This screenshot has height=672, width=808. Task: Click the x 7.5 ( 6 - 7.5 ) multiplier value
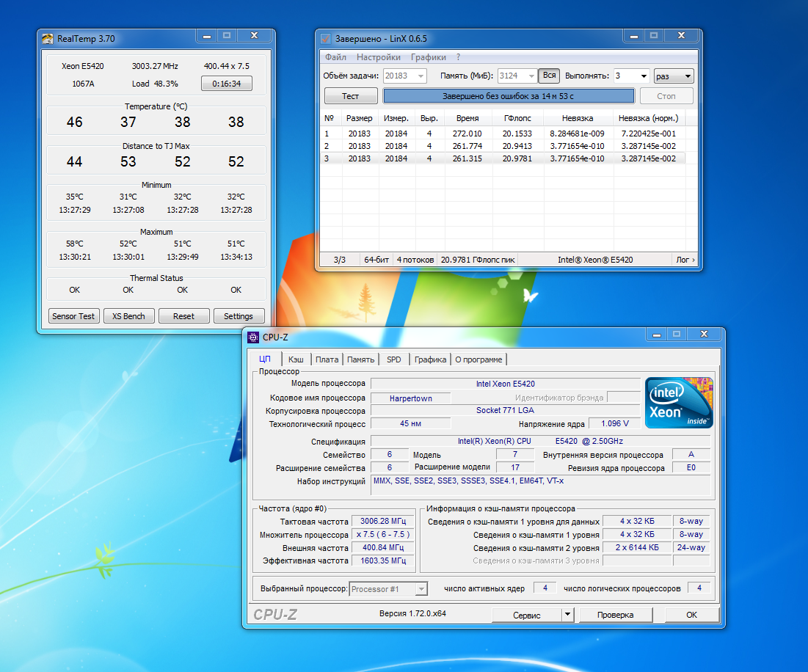pos(383,535)
